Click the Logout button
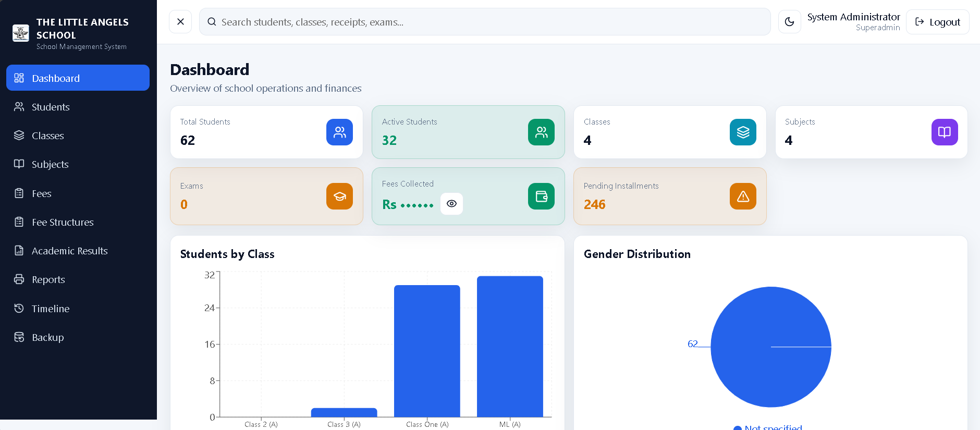The width and height of the screenshot is (980, 430). click(x=937, y=22)
